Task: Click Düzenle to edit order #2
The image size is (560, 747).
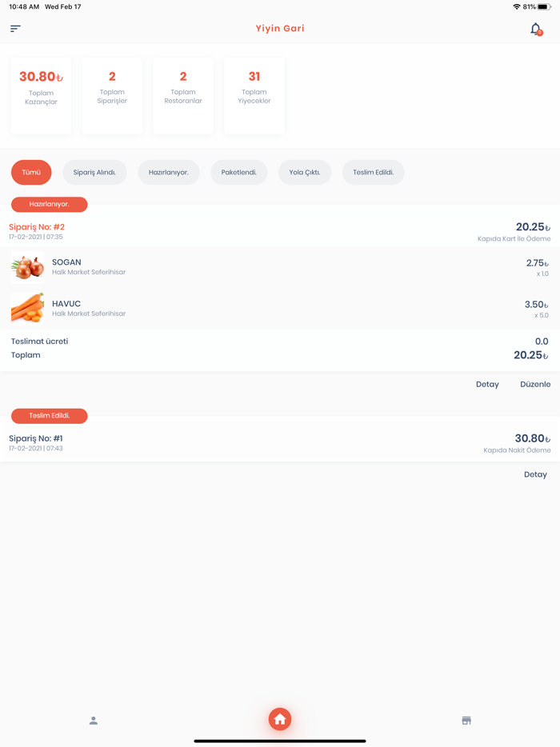Action: (535, 384)
